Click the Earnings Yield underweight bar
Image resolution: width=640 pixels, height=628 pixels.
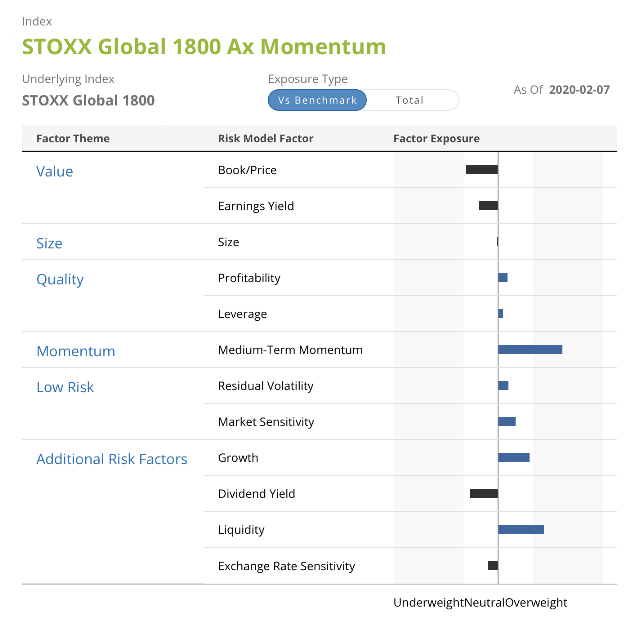point(489,206)
